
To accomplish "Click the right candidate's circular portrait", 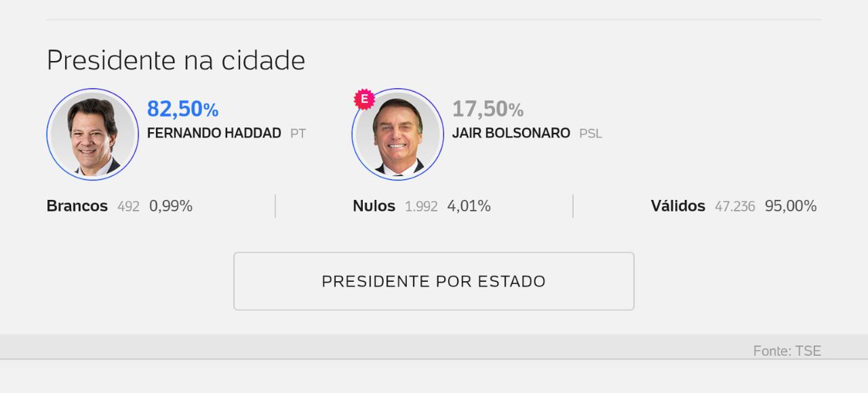I will tap(398, 134).
